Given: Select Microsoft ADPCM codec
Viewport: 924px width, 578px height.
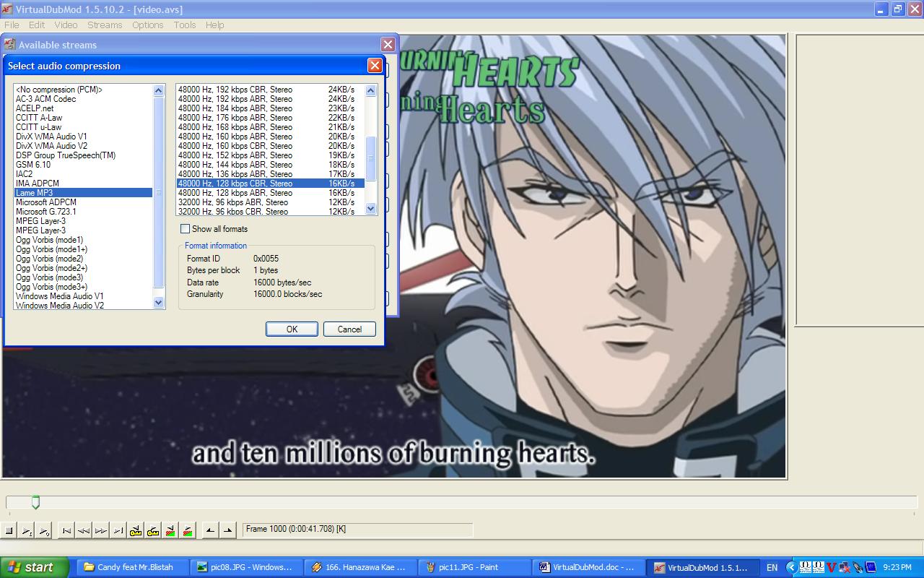Looking at the screenshot, I should [x=83, y=202].
